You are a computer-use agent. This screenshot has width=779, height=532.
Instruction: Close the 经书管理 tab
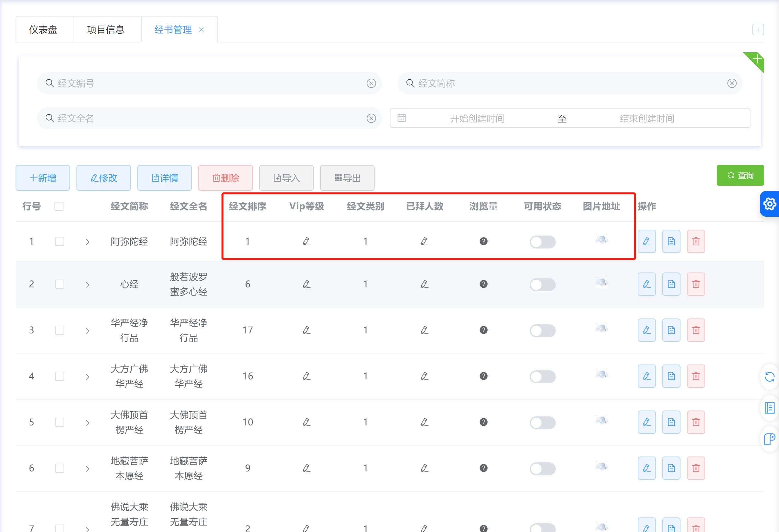tap(201, 30)
